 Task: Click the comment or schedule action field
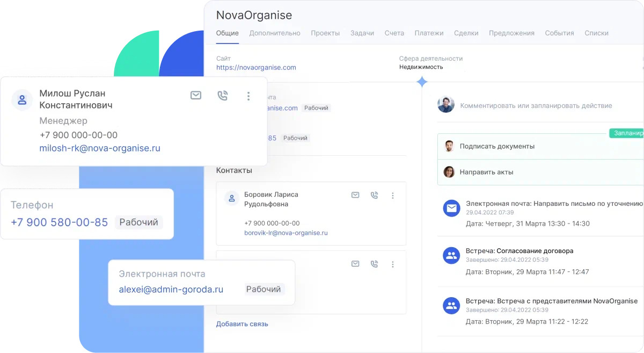pos(536,106)
